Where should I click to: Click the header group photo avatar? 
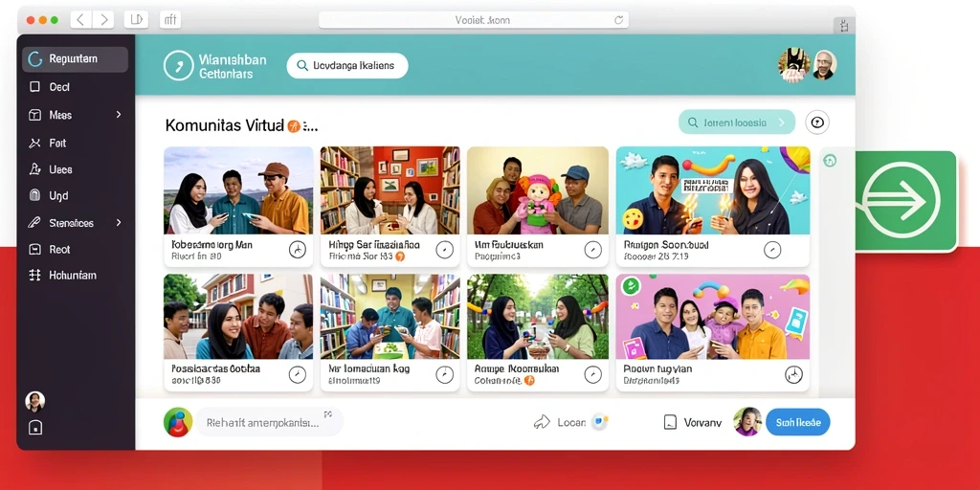(x=794, y=64)
